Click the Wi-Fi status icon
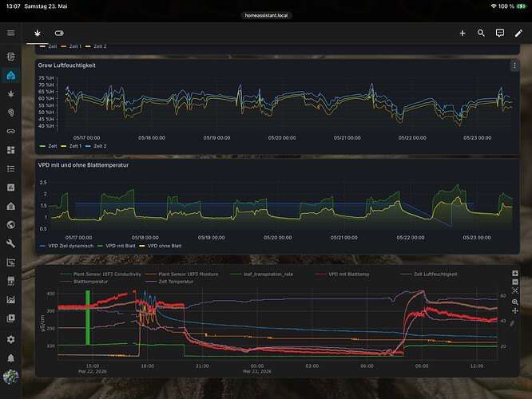This screenshot has height=399, width=532. (x=494, y=6)
